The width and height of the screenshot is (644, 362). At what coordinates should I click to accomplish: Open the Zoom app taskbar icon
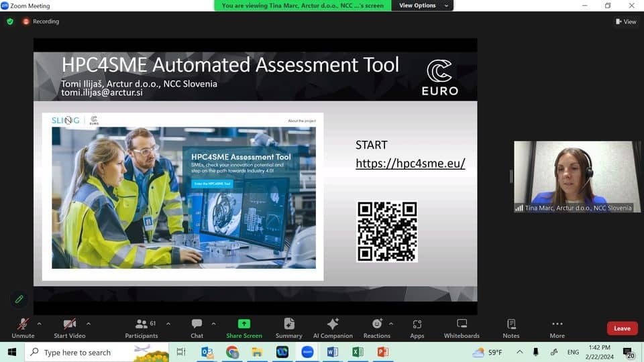tap(307, 352)
